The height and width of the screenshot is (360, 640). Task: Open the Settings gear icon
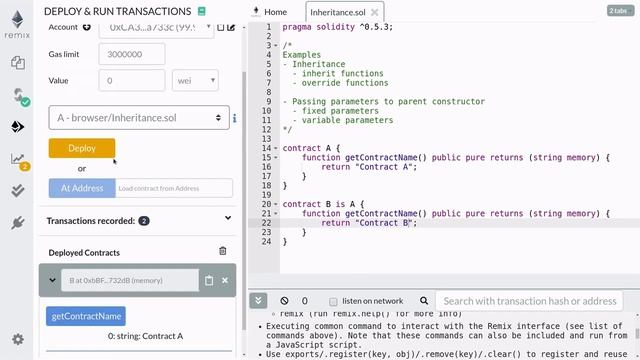pos(18,339)
